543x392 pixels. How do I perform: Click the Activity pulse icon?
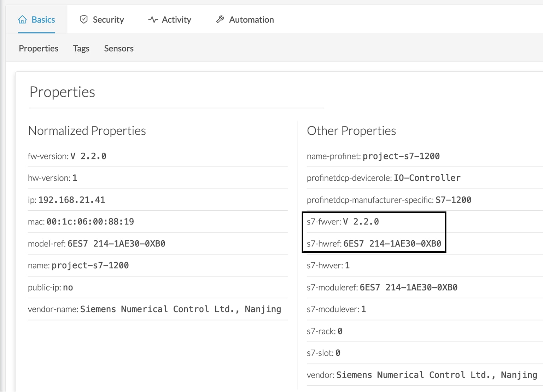click(153, 19)
